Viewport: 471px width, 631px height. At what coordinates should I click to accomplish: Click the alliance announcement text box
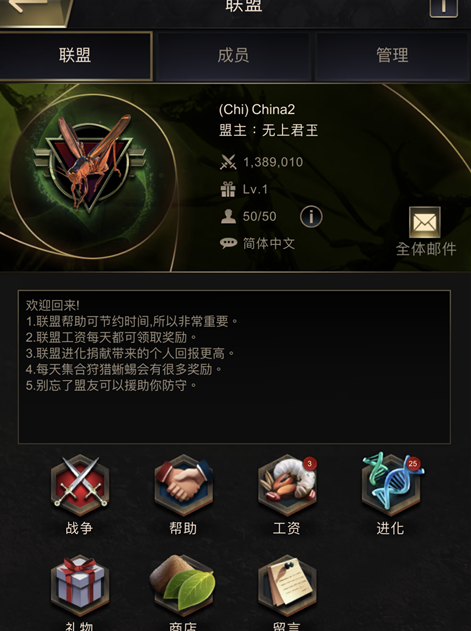[x=234, y=367]
